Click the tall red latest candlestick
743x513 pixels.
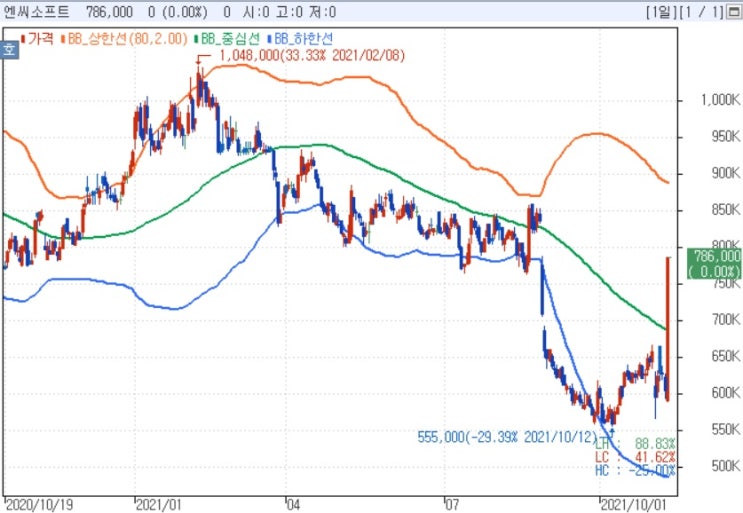(x=668, y=329)
